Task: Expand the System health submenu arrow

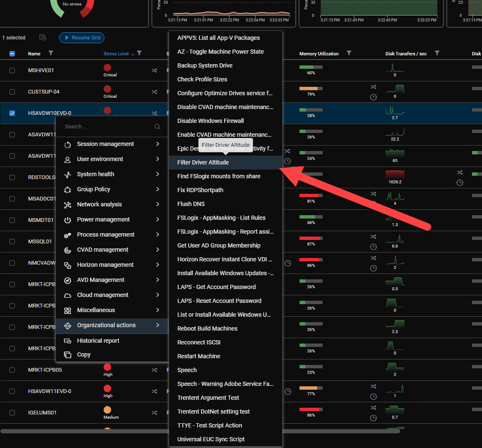Action: pyautogui.click(x=158, y=174)
